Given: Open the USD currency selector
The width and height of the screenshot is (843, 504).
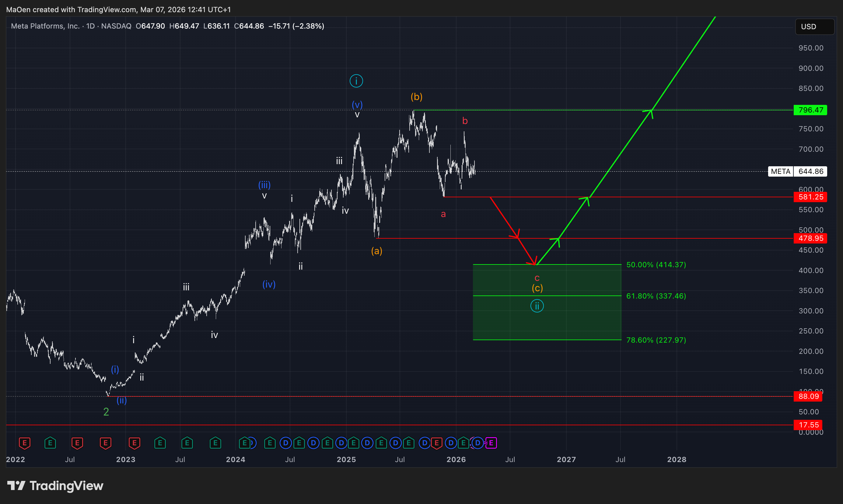Looking at the screenshot, I should 814,26.
